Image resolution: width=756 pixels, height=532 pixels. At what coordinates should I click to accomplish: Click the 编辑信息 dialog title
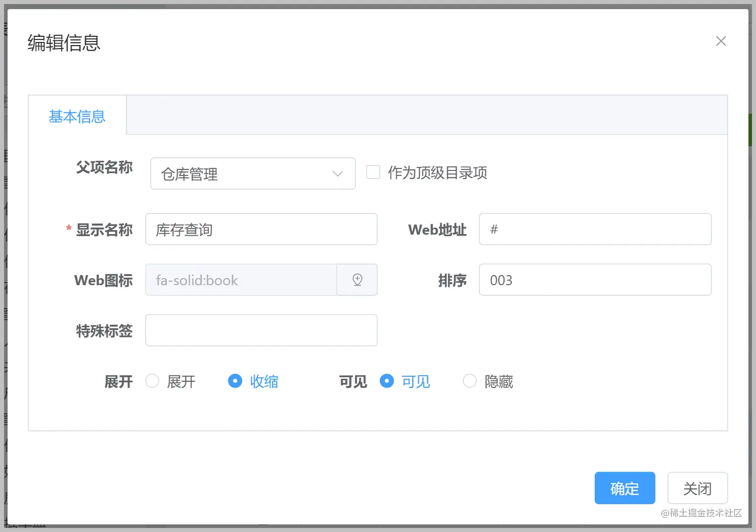click(64, 42)
